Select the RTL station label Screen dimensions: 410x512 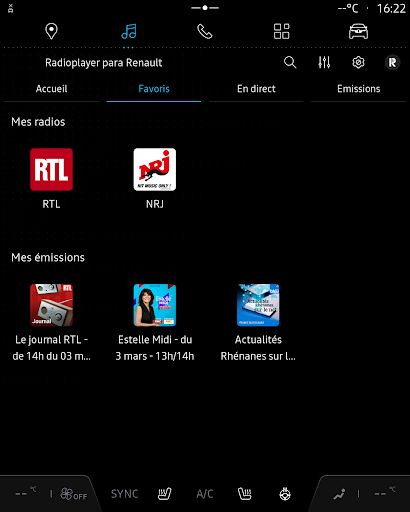click(x=51, y=204)
